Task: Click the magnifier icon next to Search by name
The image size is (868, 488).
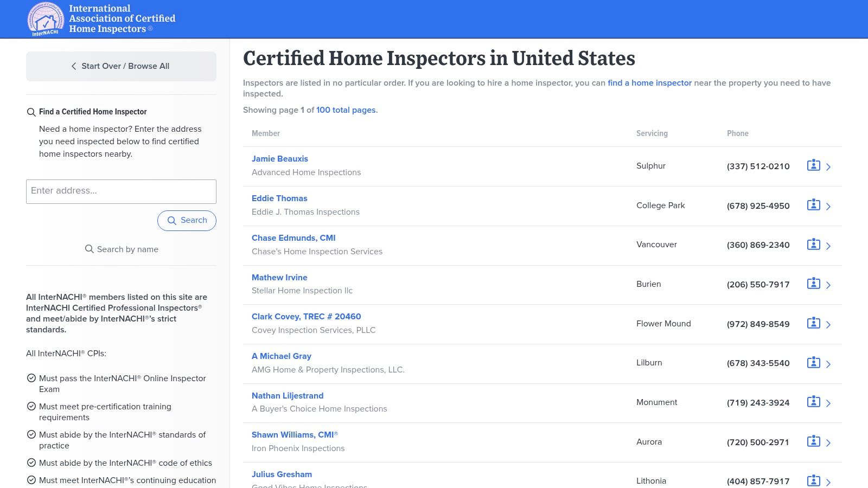Action: click(x=90, y=249)
